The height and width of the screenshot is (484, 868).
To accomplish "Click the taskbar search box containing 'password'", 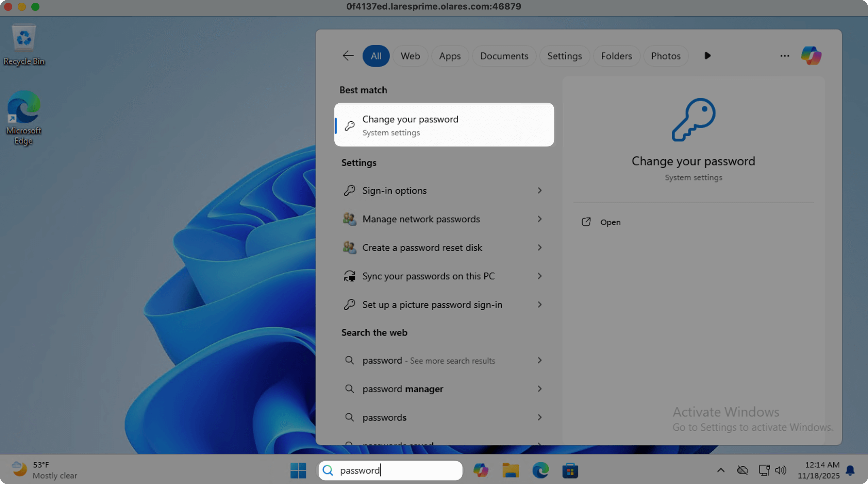I will tap(390, 470).
